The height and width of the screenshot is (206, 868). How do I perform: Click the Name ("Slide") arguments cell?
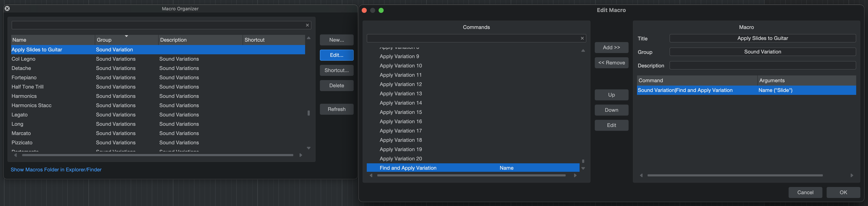click(x=807, y=90)
